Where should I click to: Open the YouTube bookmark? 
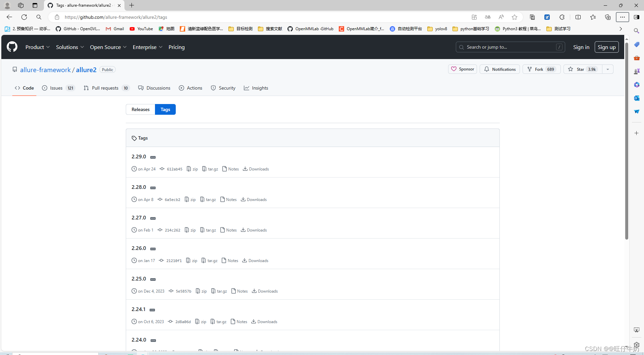click(141, 29)
